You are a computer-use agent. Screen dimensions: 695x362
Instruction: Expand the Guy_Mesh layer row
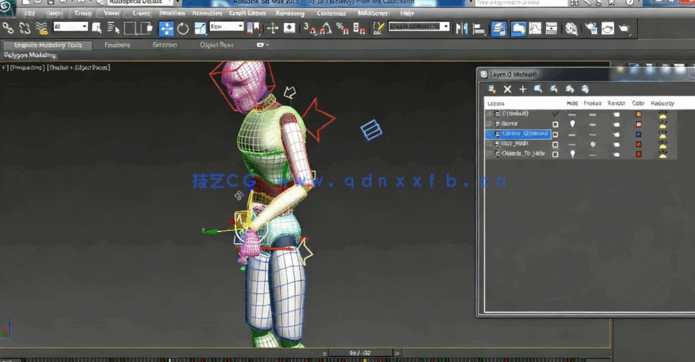(x=489, y=144)
